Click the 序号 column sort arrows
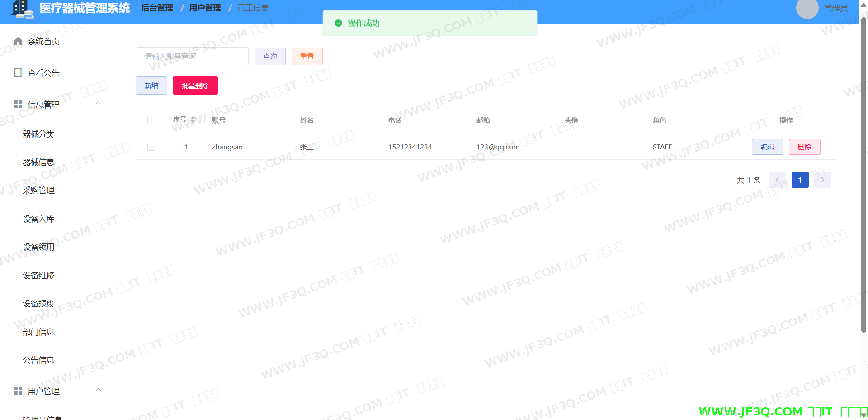The image size is (868, 420). [x=193, y=120]
